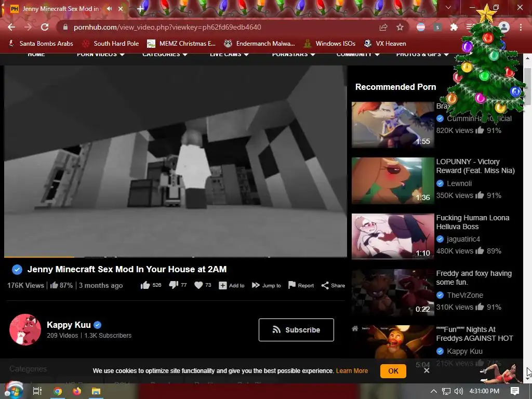
Task: Open the Chrome profile avatar
Action: pyautogui.click(x=504, y=27)
